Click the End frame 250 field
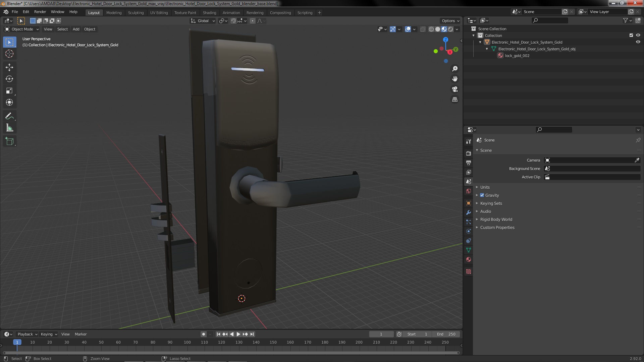Screen dimensions: 644x362 446,334
